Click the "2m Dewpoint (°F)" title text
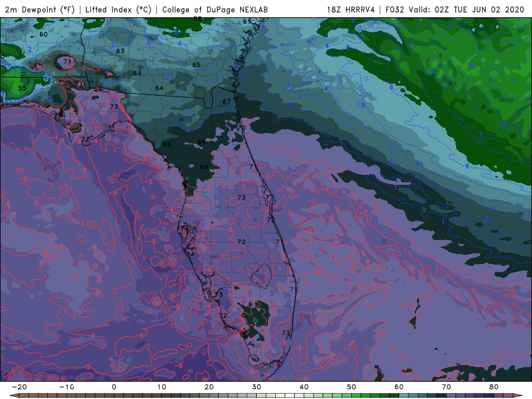The width and height of the screenshot is (532, 399). [40, 10]
